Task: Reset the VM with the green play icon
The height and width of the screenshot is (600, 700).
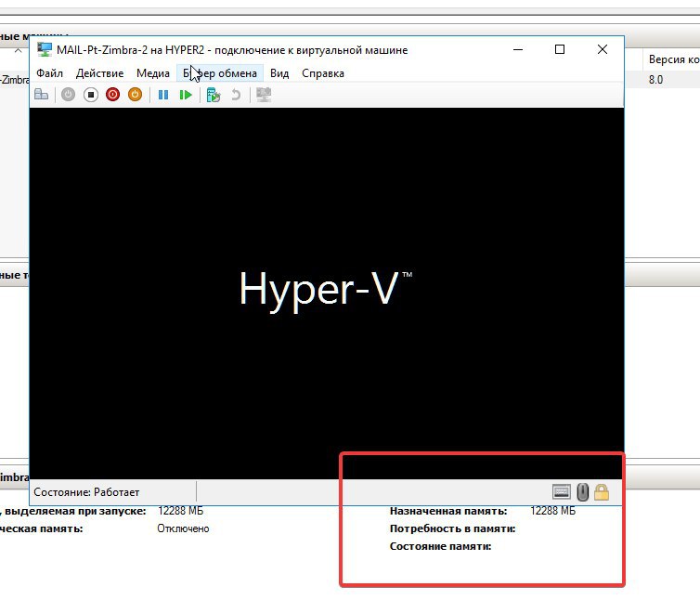Action: pos(186,95)
